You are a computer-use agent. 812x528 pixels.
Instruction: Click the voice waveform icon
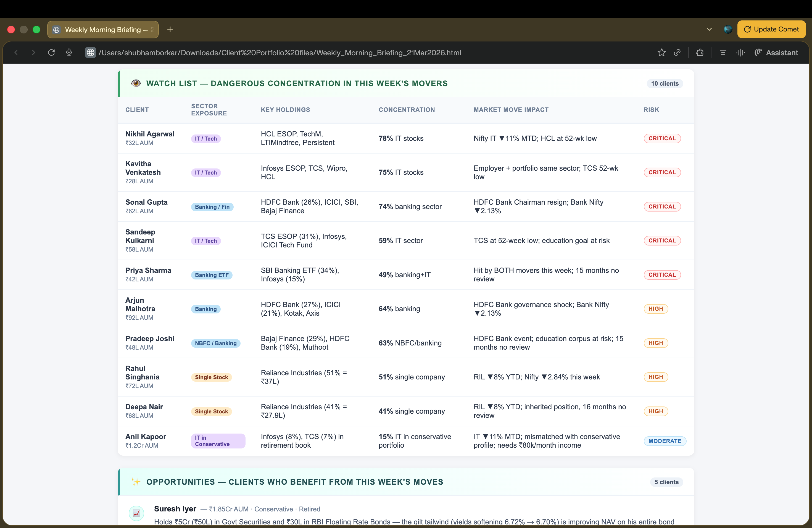pos(740,52)
